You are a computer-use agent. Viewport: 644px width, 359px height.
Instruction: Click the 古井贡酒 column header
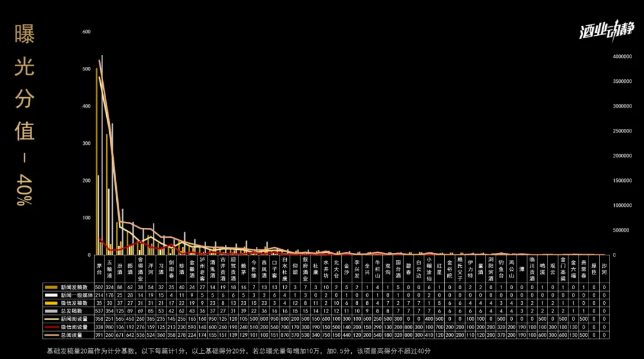click(x=222, y=269)
